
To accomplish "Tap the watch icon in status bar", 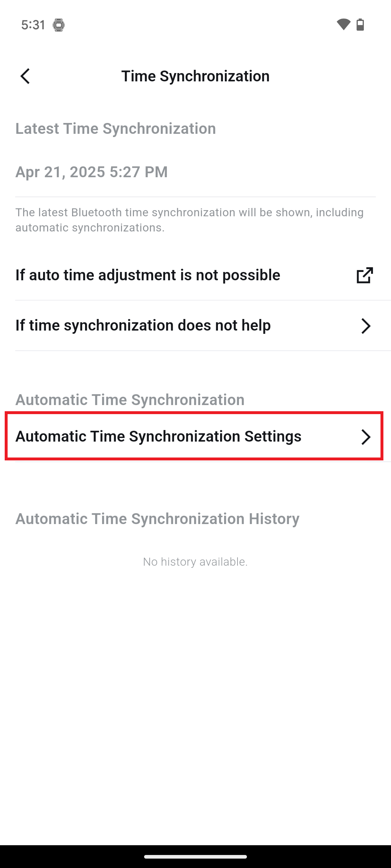I will point(59,25).
